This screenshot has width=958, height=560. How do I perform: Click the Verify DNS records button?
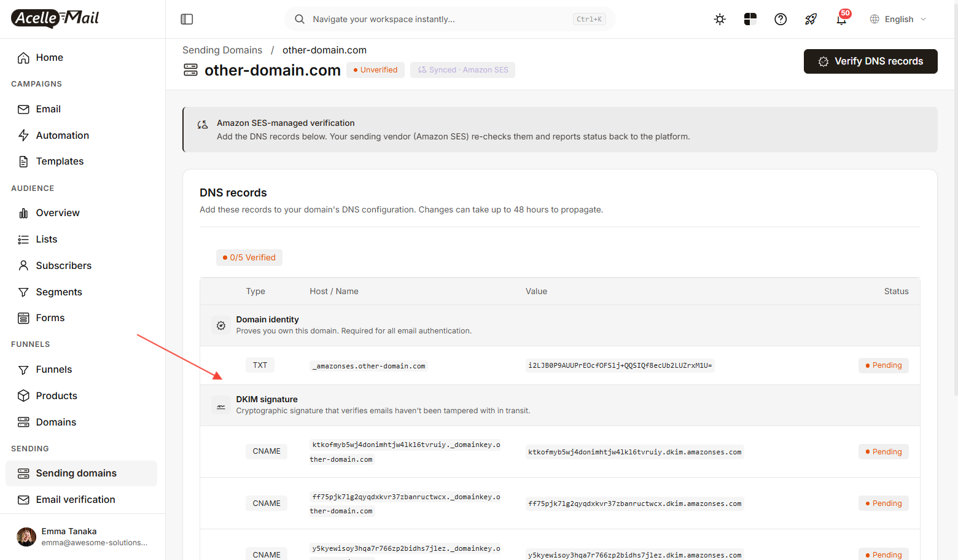[x=870, y=61]
